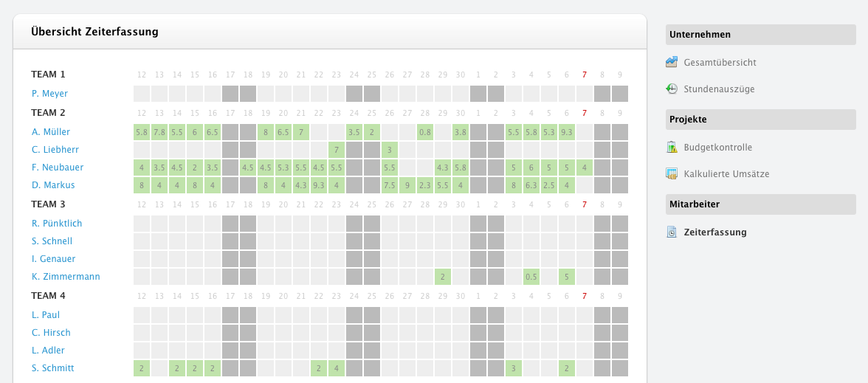Open the Gesamtübersicht link
Screen dimensions: 868x383
tap(720, 63)
